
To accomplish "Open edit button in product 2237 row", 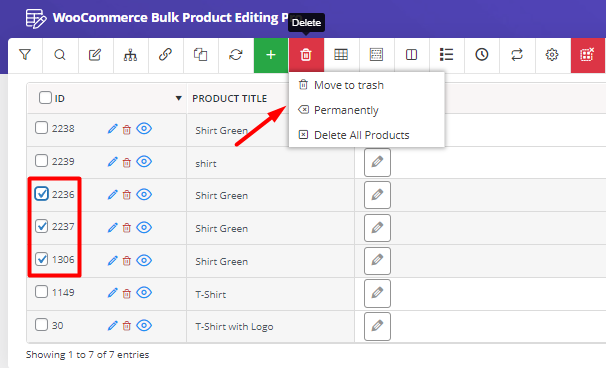I will click(377, 228).
